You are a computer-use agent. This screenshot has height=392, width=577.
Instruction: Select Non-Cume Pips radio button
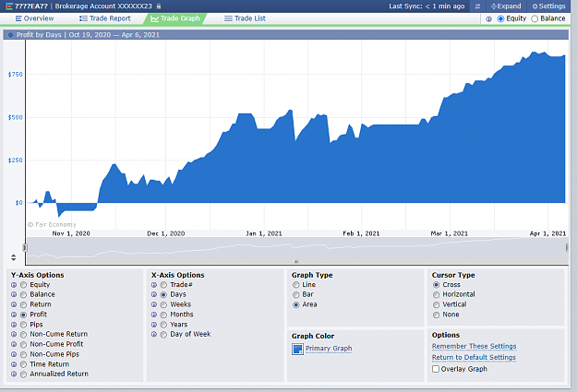(24, 354)
